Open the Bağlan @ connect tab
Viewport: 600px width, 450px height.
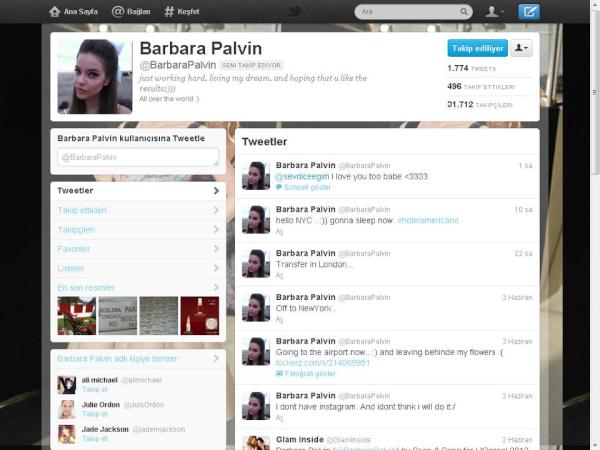tap(131, 11)
